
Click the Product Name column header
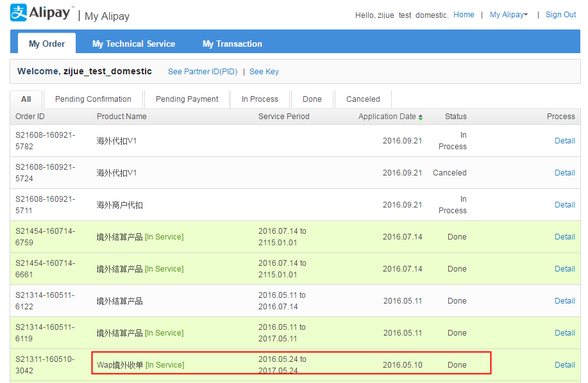click(121, 117)
